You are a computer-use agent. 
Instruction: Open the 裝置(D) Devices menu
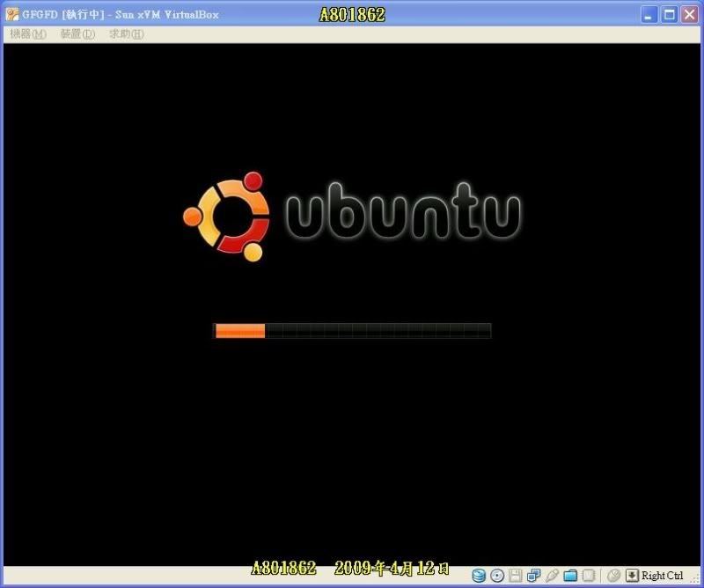(77, 33)
